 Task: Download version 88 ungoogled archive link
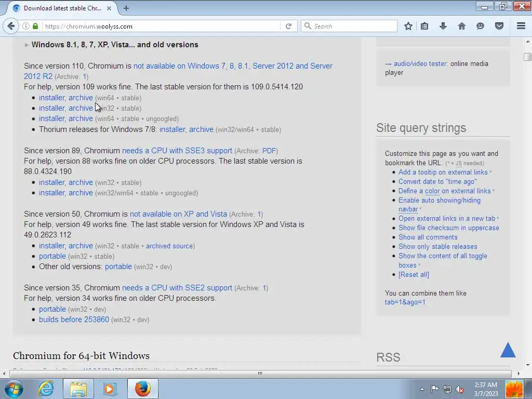tap(81, 193)
